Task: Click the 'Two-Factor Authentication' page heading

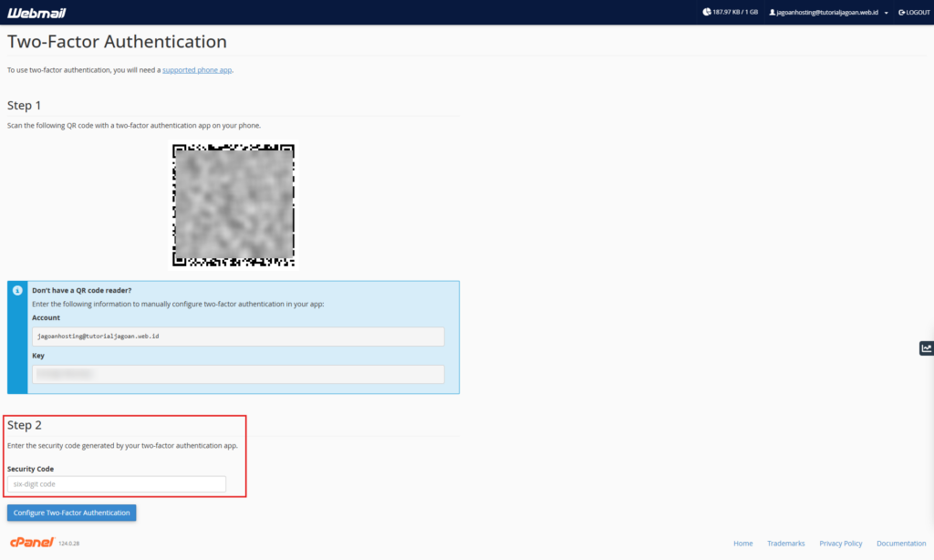Action: coord(117,42)
